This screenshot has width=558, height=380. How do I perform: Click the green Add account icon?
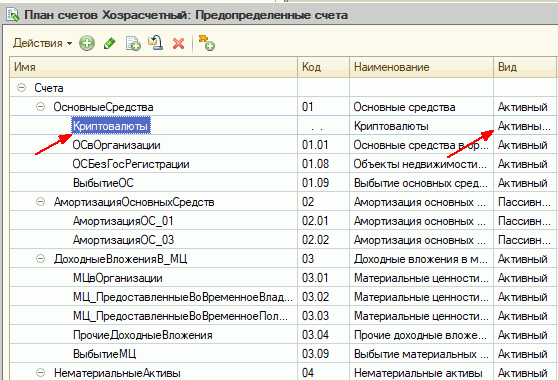(x=87, y=43)
